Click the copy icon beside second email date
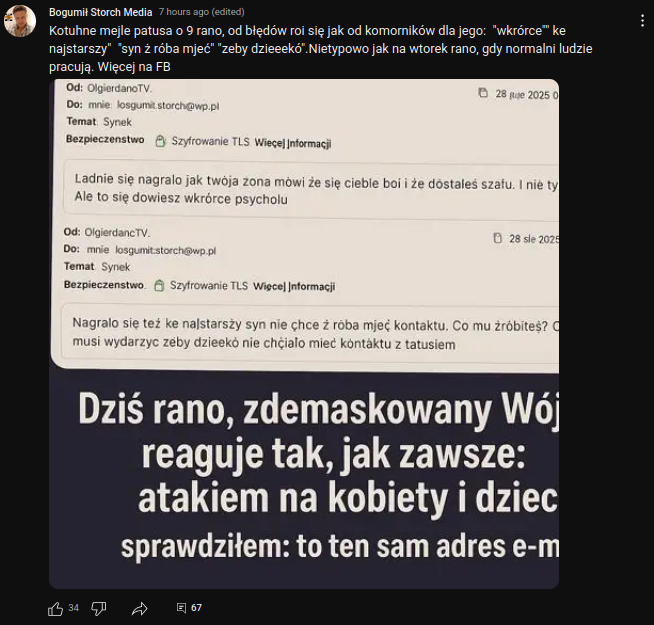The height and width of the screenshot is (625, 654). coord(498,238)
